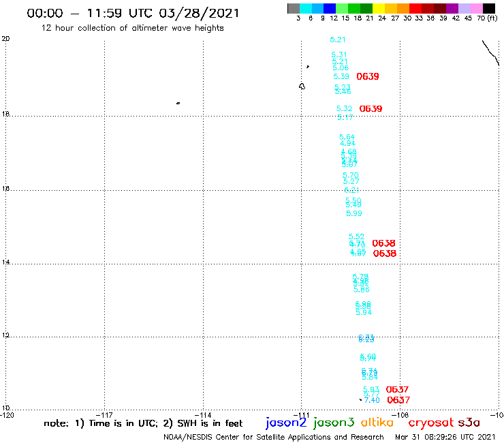
Task: Click the lavender swatch above the 45 label
Action: click(464, 8)
